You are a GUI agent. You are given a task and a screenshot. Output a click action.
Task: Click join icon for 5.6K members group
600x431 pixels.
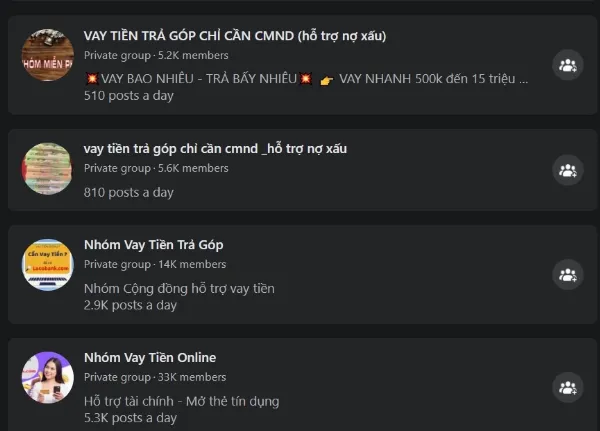pyautogui.click(x=567, y=170)
